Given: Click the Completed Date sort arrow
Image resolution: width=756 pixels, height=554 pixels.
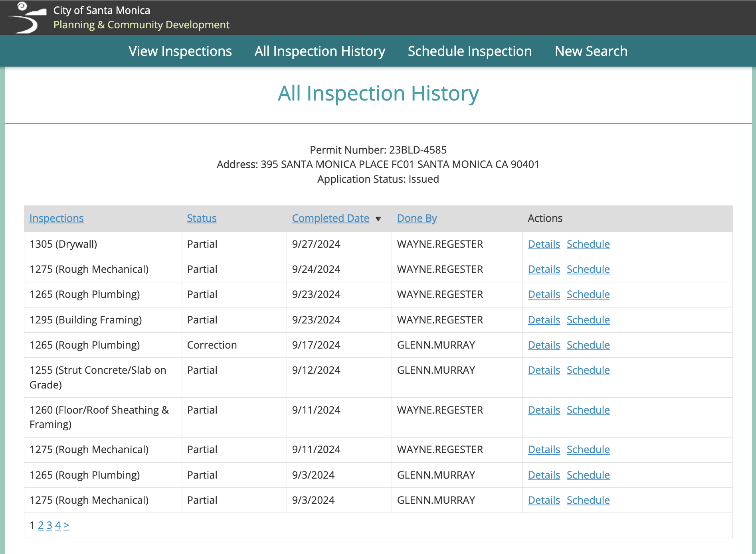Looking at the screenshot, I should 378,219.
